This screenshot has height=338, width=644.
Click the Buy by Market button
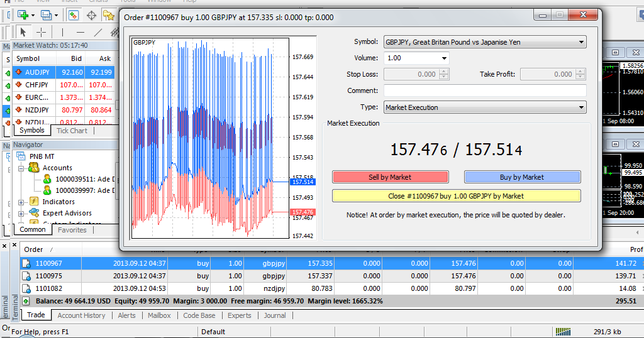[522, 177]
